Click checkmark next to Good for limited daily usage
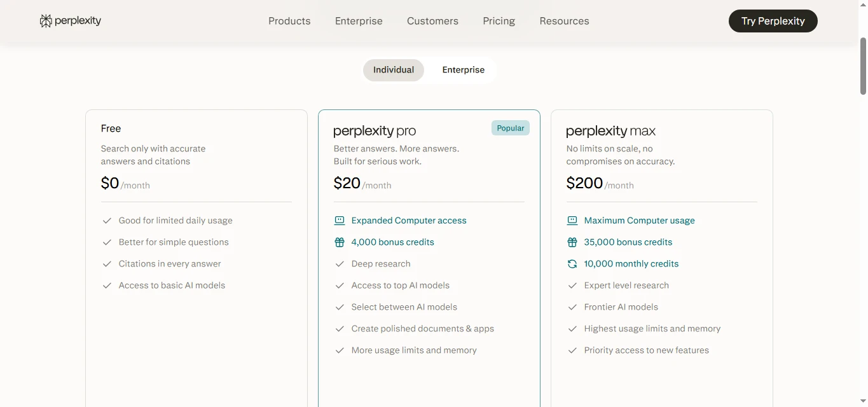The height and width of the screenshot is (407, 868). click(107, 221)
